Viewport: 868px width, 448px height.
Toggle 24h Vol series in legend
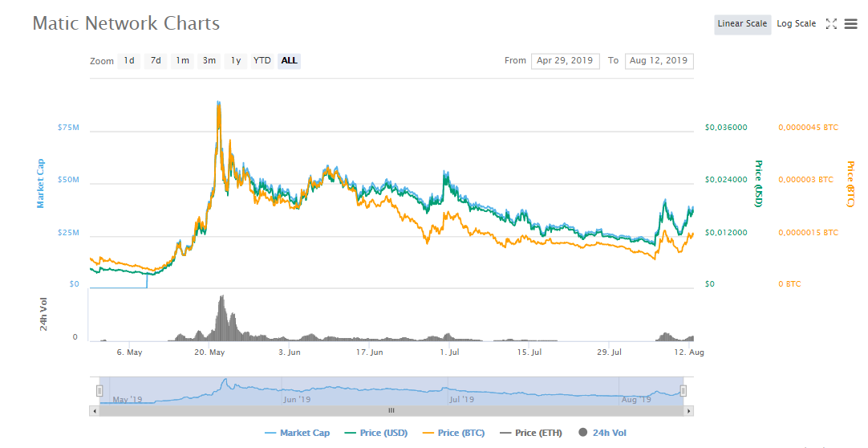[602, 433]
